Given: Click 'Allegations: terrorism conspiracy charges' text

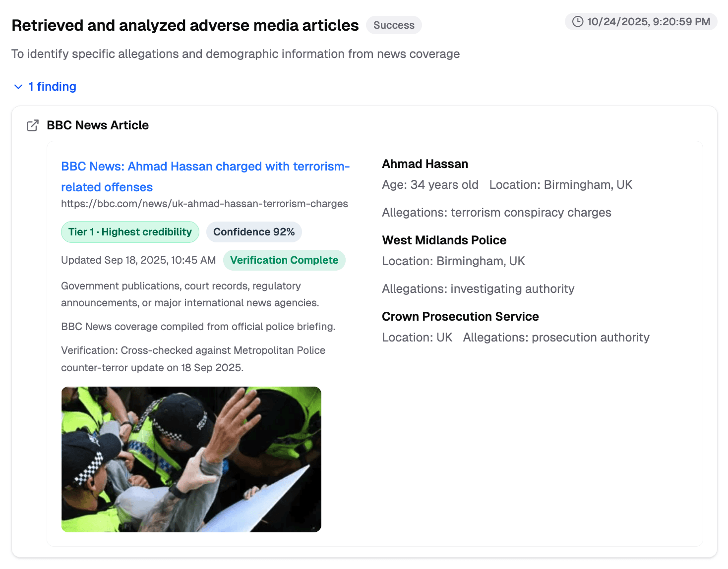Looking at the screenshot, I should click(x=496, y=213).
